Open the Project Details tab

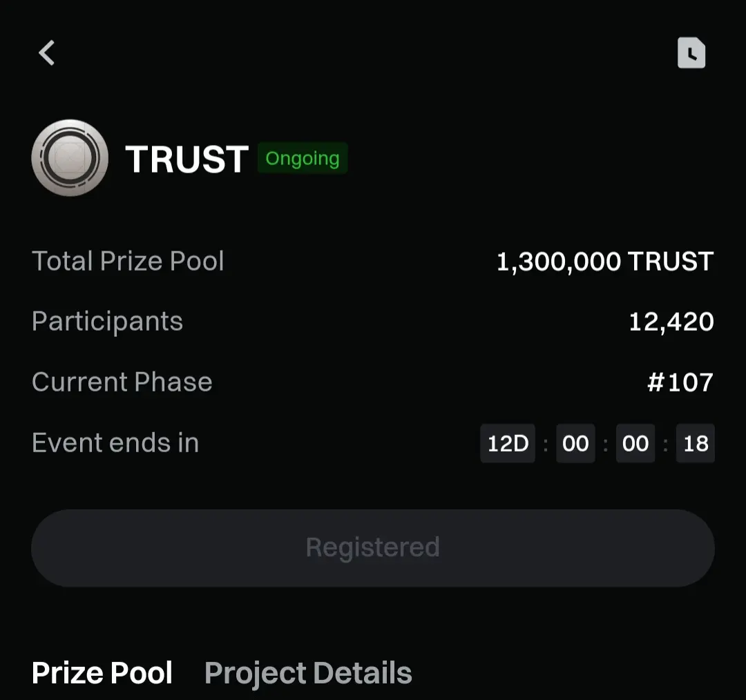[308, 673]
